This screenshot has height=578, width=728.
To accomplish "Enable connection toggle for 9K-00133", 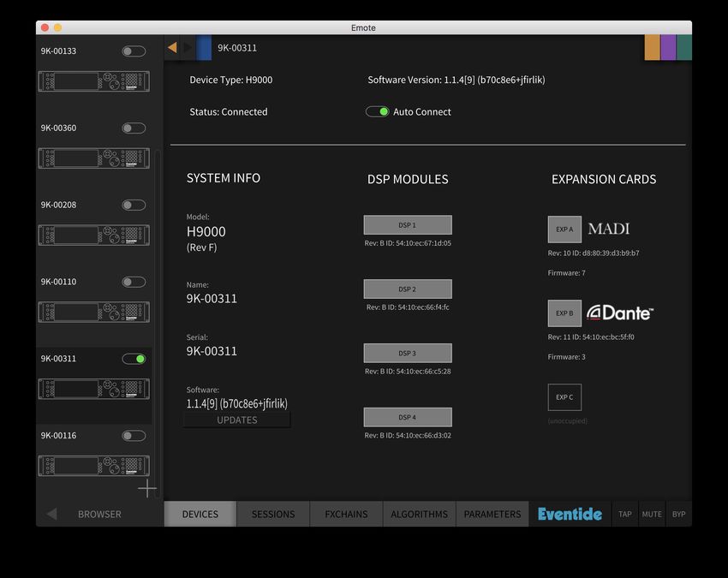I will coord(134,51).
